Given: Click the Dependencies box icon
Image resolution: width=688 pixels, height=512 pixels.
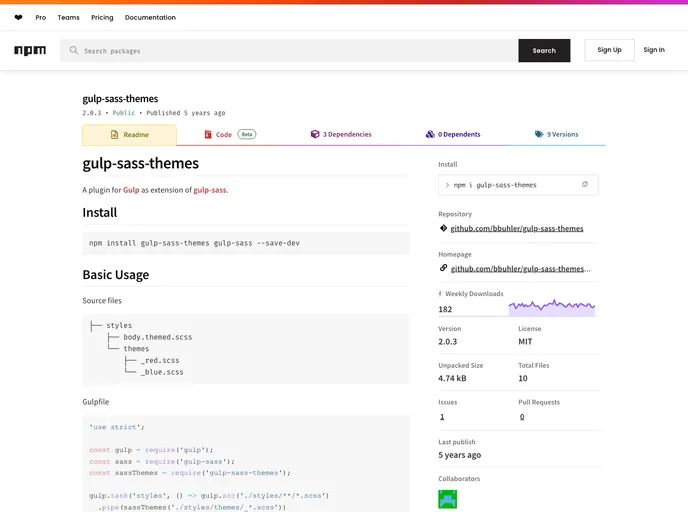Looking at the screenshot, I should [315, 134].
